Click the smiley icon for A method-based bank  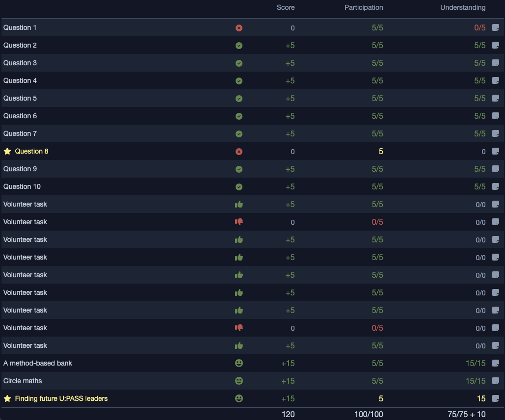point(239,363)
